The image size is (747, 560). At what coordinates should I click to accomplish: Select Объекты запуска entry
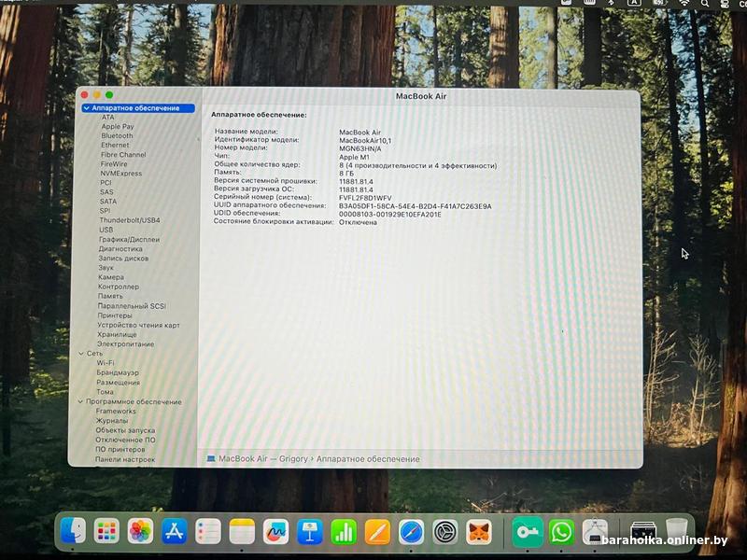click(125, 430)
